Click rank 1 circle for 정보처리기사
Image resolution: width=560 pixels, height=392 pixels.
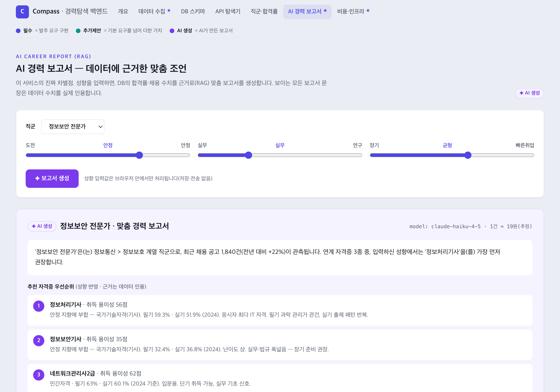tap(38, 306)
